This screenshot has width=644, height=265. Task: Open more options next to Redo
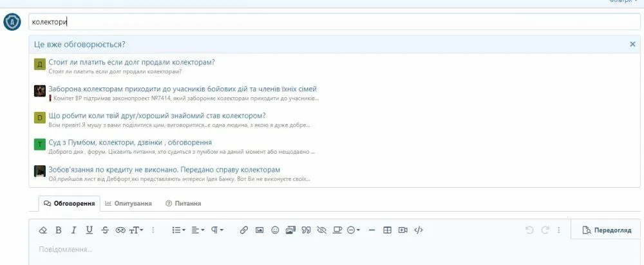[x=558, y=230]
